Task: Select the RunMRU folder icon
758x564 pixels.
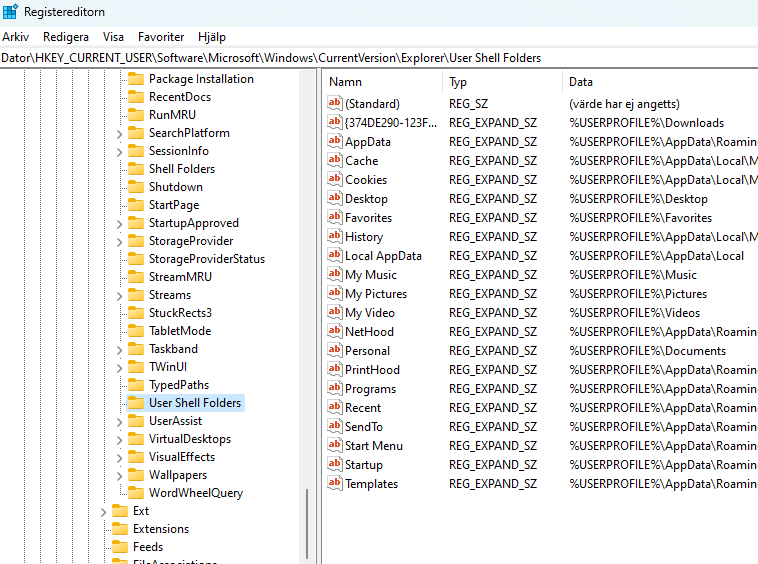Action: click(x=136, y=115)
